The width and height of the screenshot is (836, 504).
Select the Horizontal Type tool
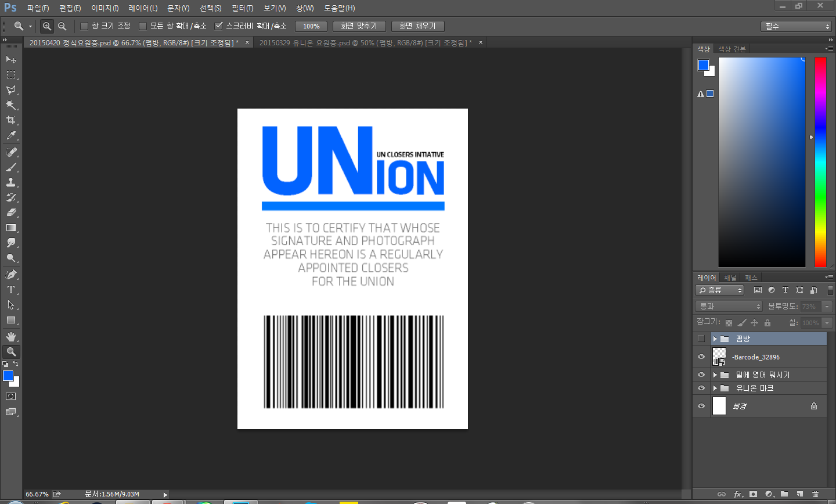11,289
